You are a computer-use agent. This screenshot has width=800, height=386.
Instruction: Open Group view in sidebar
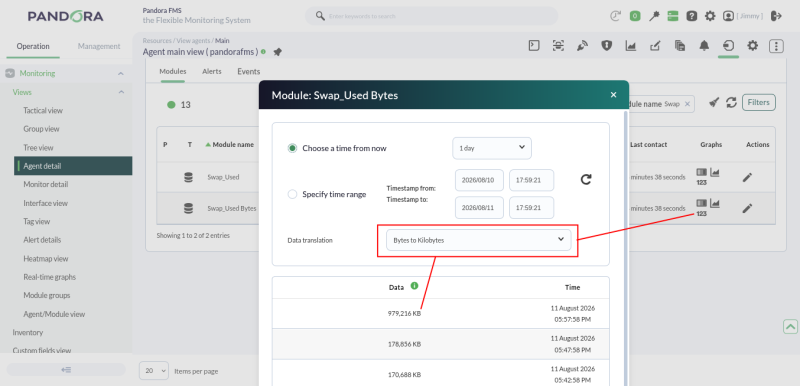[x=41, y=129]
